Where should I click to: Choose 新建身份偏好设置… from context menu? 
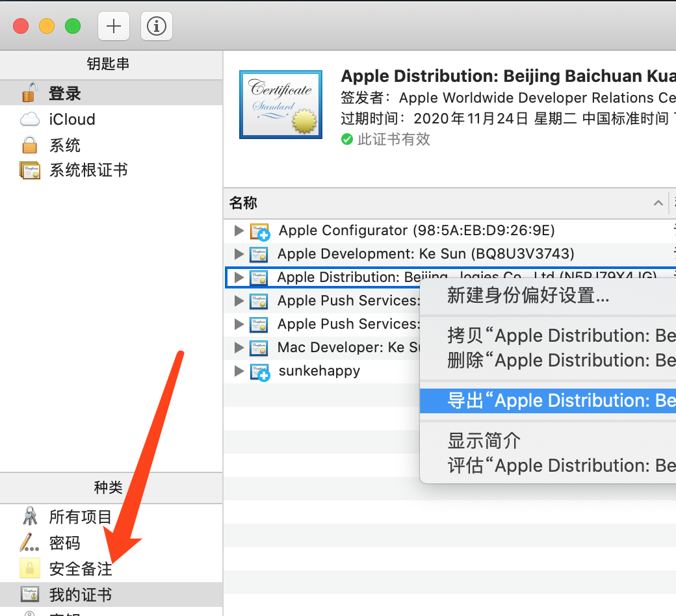coord(548,296)
